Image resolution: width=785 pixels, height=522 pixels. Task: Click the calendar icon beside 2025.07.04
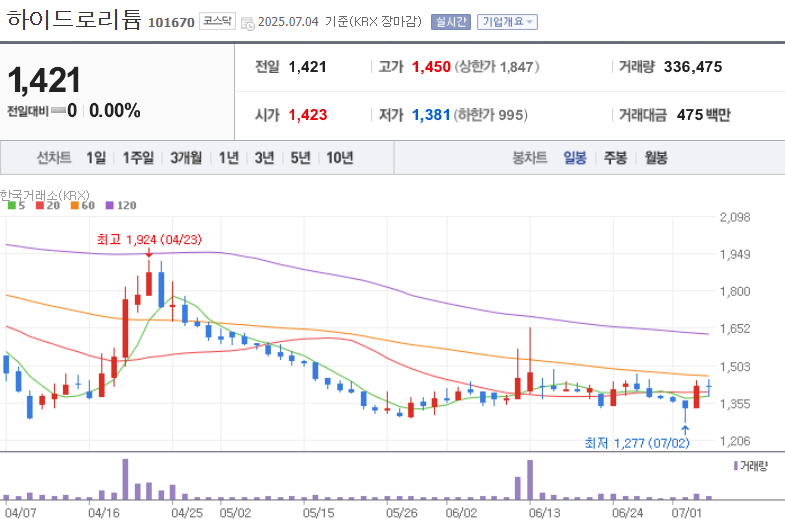tap(247, 23)
